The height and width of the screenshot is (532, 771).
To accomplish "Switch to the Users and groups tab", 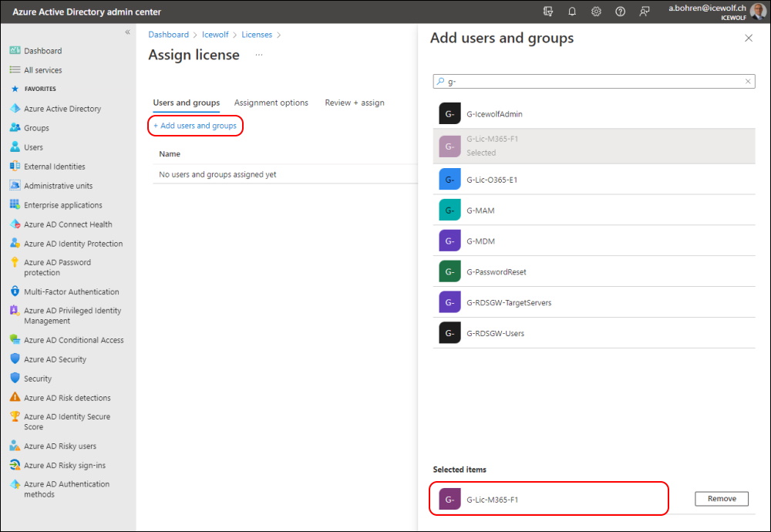I will tap(187, 103).
